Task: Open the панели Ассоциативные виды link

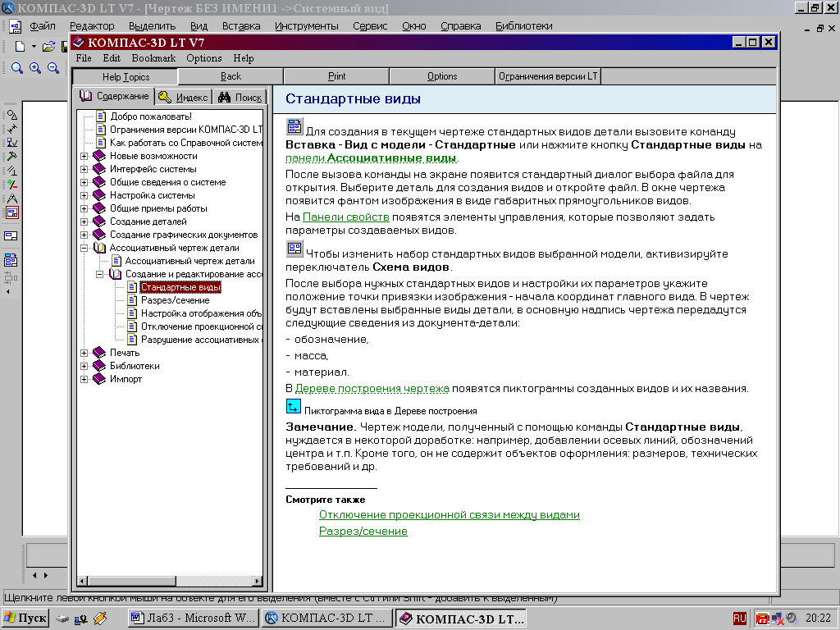Action: pyautogui.click(x=371, y=158)
